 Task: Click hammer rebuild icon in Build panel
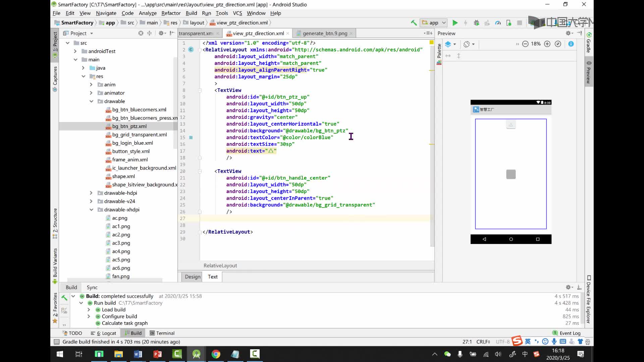[64, 297]
